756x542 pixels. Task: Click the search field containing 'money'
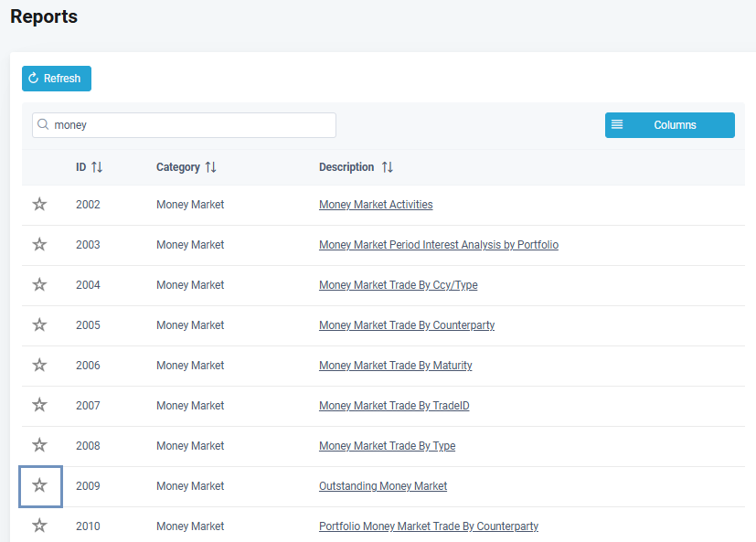(x=192, y=125)
